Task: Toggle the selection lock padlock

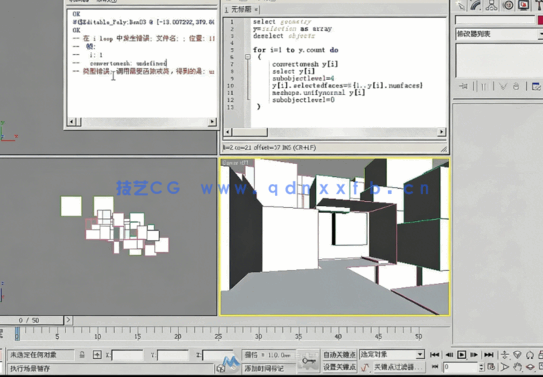Action: (82, 354)
